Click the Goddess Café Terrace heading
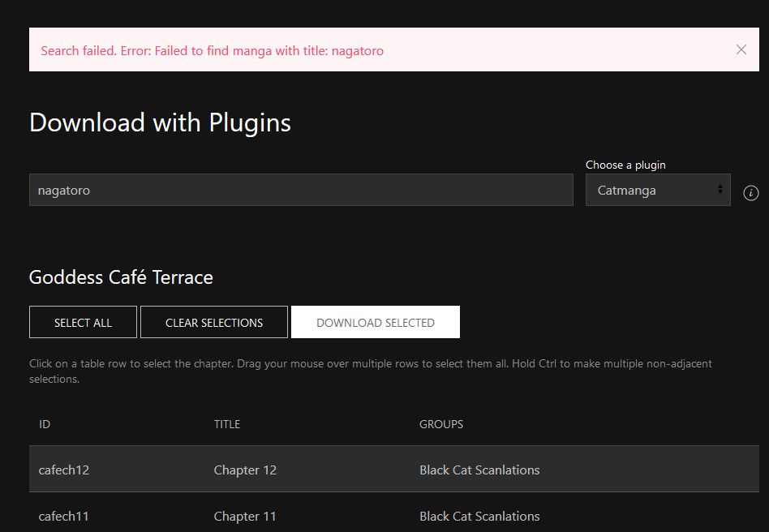 121,277
